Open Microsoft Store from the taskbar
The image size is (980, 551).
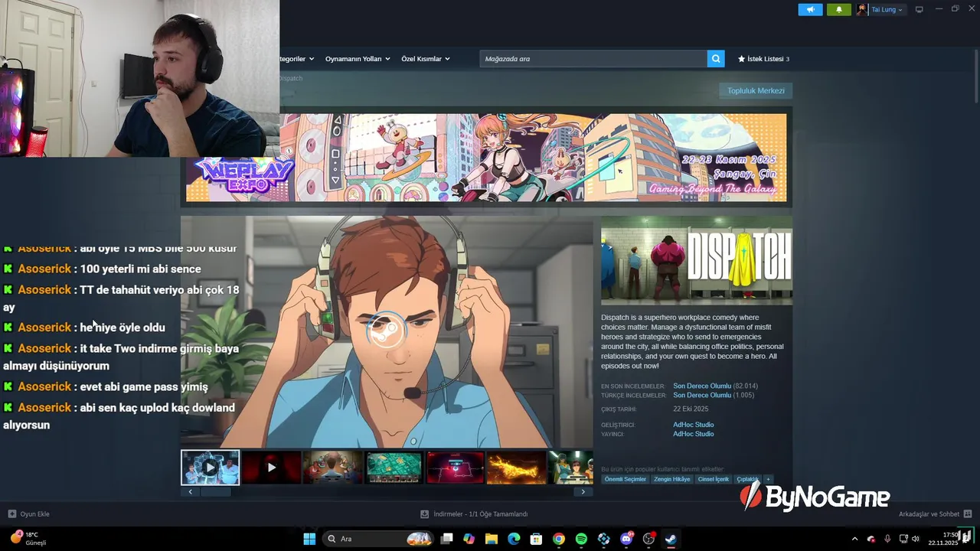coord(537,539)
